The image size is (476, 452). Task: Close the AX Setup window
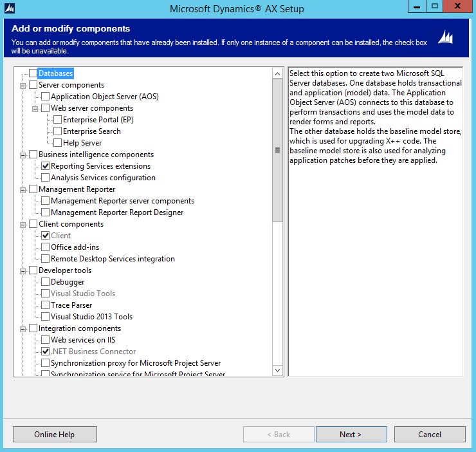click(457, 6)
